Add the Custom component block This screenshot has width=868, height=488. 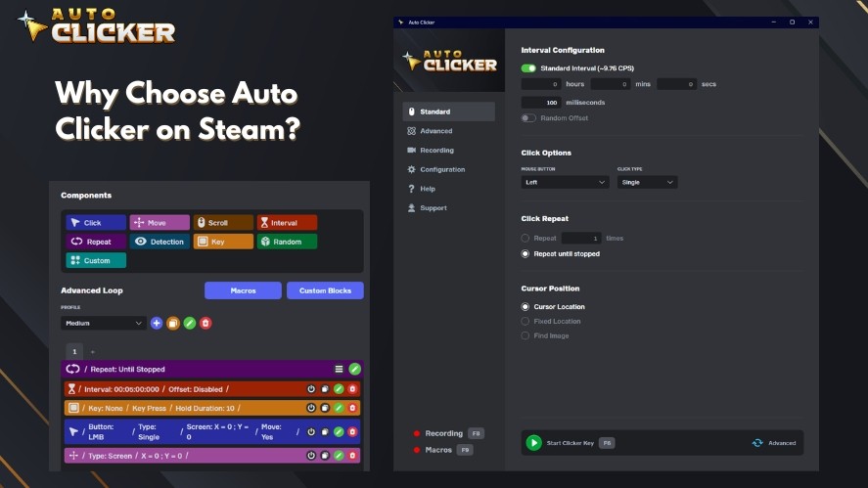point(96,260)
